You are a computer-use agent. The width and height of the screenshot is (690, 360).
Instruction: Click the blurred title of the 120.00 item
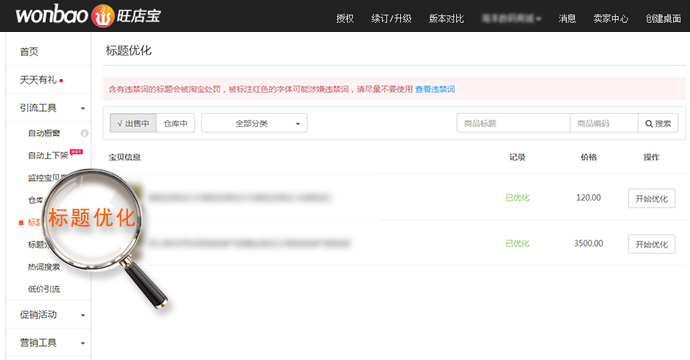point(240,198)
